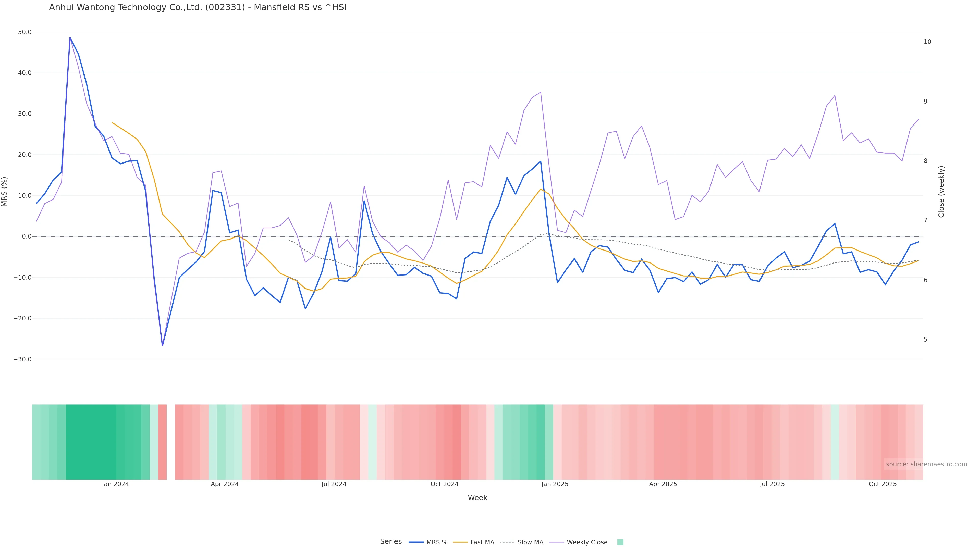This screenshot has height=551, width=980.
Task: Click the chart title text
Action: [x=198, y=7]
